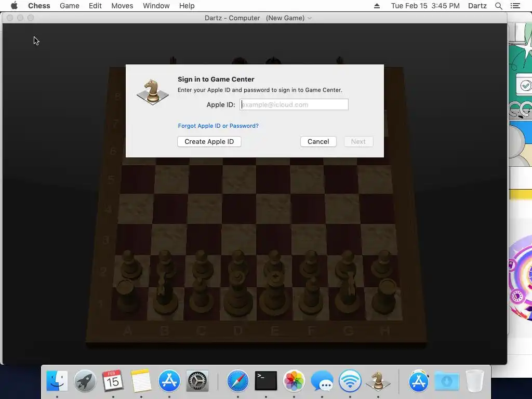
Task: Click the disabled Next button
Action: (358, 141)
